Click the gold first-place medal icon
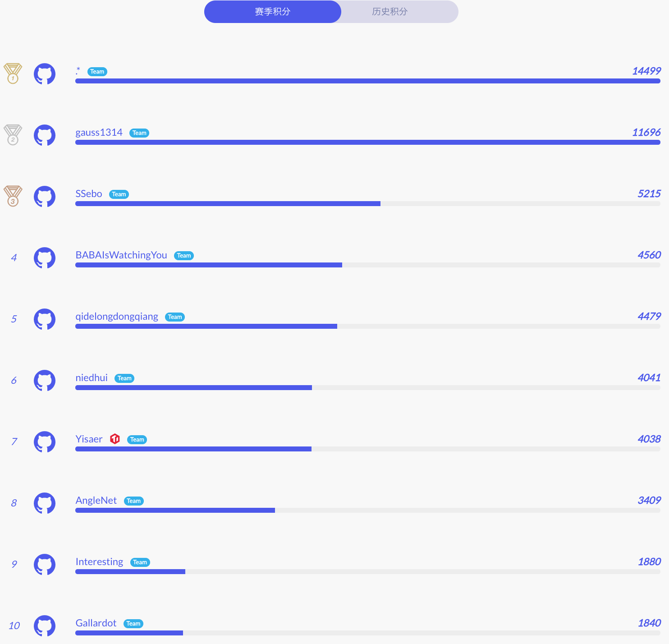The image size is (669, 644). (x=13, y=73)
